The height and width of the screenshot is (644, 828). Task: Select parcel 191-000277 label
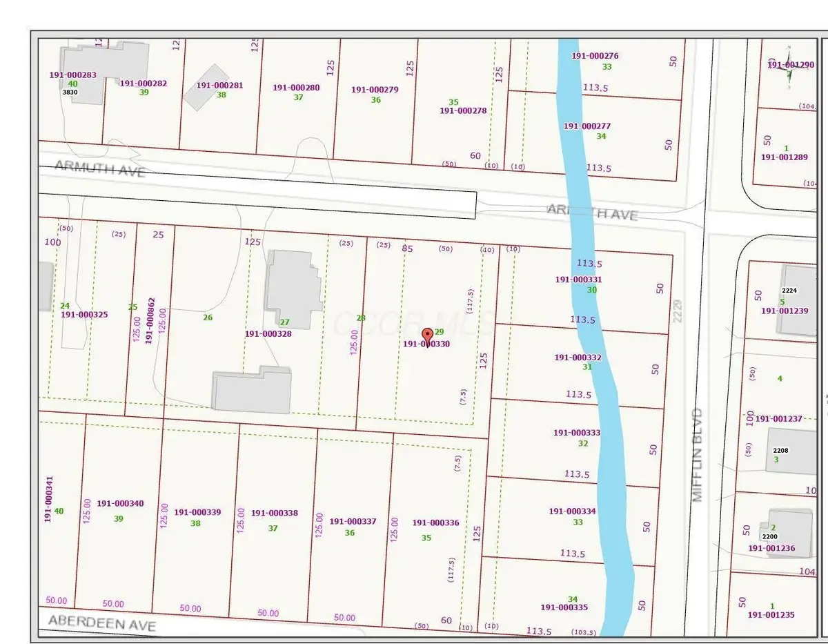[x=587, y=126]
